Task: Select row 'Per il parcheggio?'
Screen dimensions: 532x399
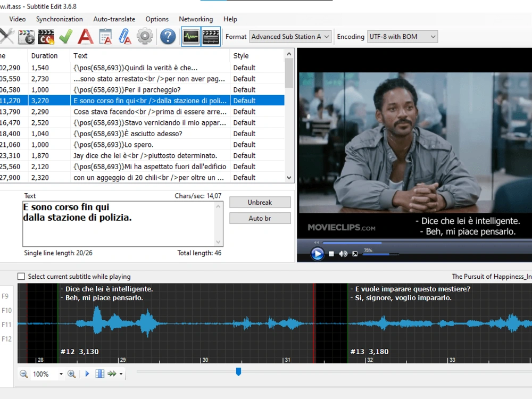Action: [x=142, y=90]
